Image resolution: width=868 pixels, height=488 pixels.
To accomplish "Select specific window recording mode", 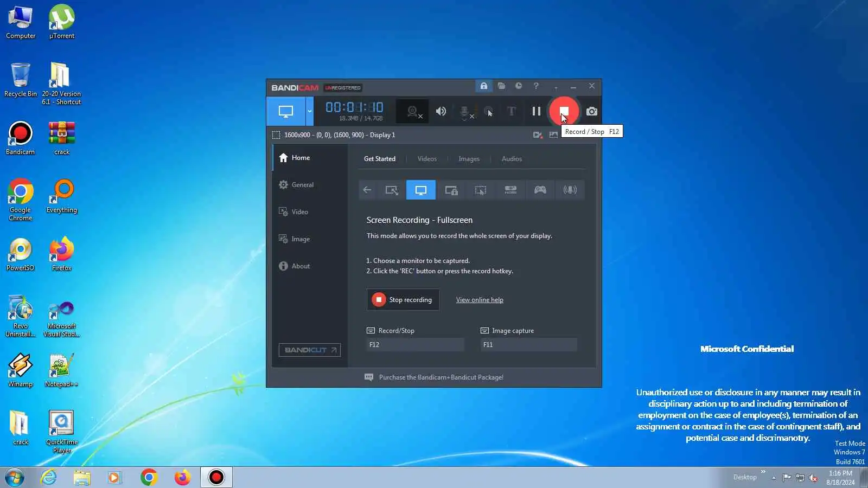I will tap(451, 190).
